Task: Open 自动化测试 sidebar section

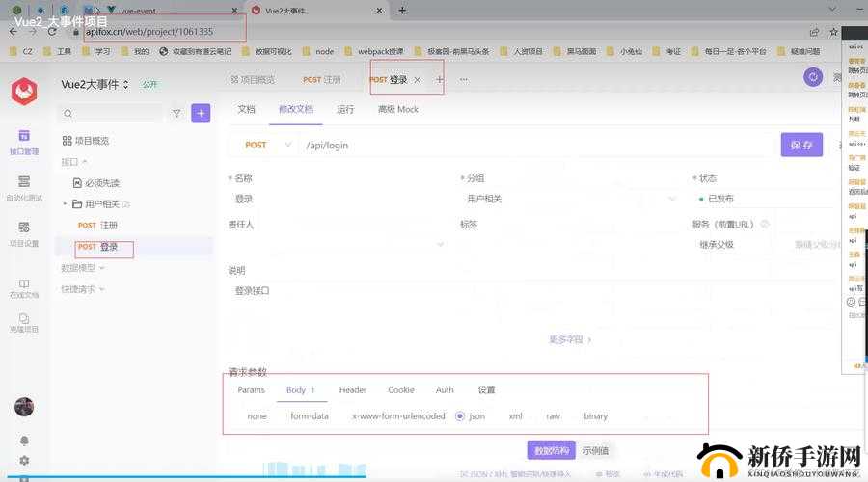Action: [x=24, y=188]
